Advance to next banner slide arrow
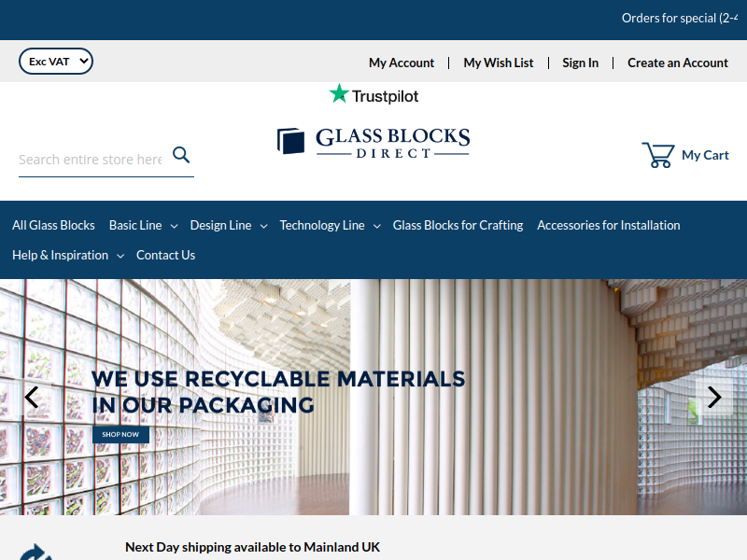Image resolution: width=747 pixels, height=560 pixels. point(714,398)
